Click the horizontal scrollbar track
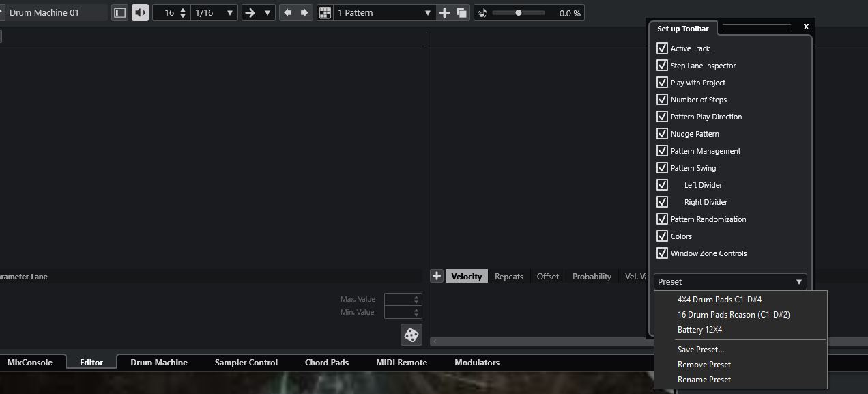The width and height of the screenshot is (868, 394). click(538, 341)
